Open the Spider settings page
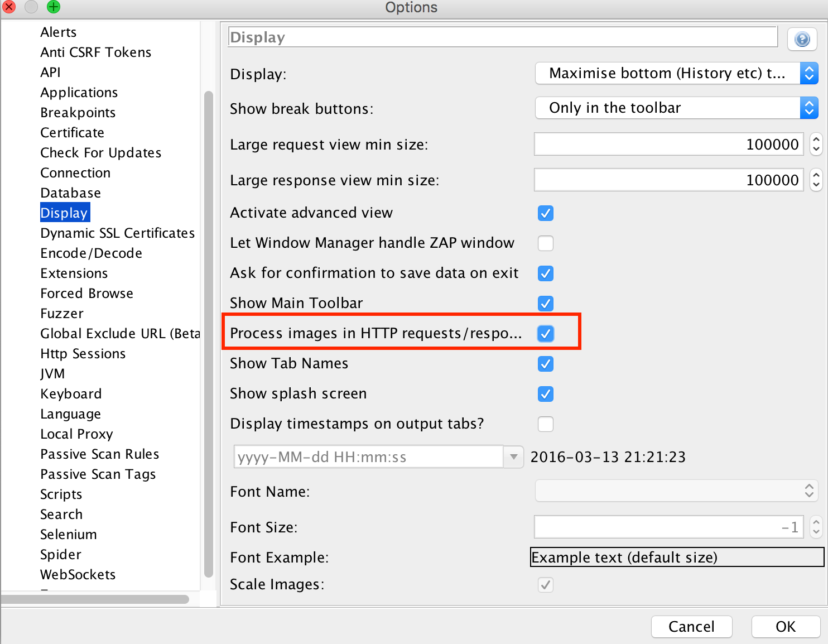This screenshot has width=828, height=644. coord(60,554)
